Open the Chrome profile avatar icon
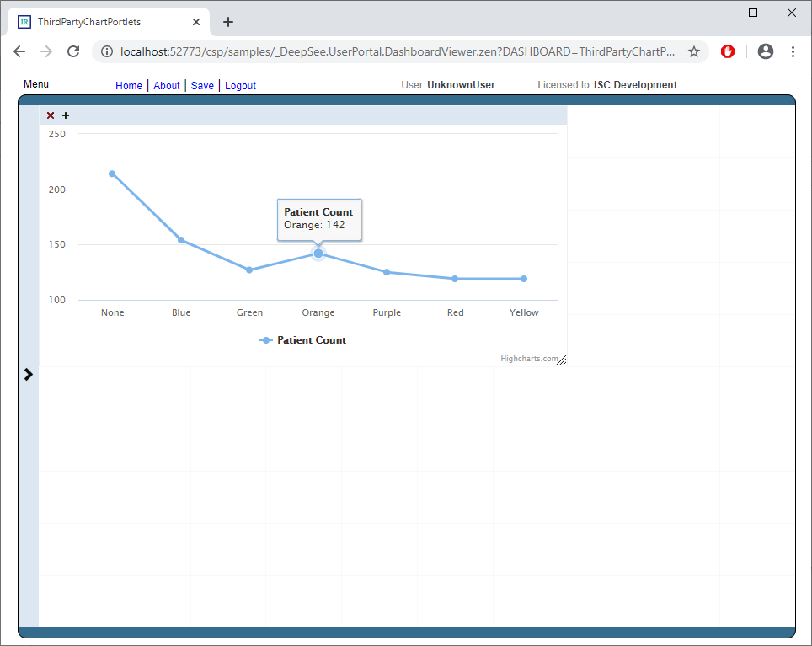 (766, 51)
